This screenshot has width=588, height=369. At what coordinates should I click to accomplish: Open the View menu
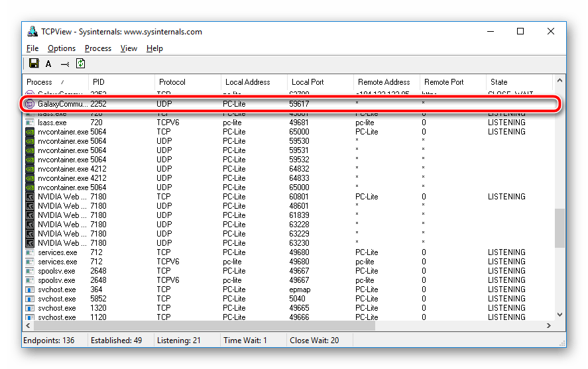[x=129, y=48]
